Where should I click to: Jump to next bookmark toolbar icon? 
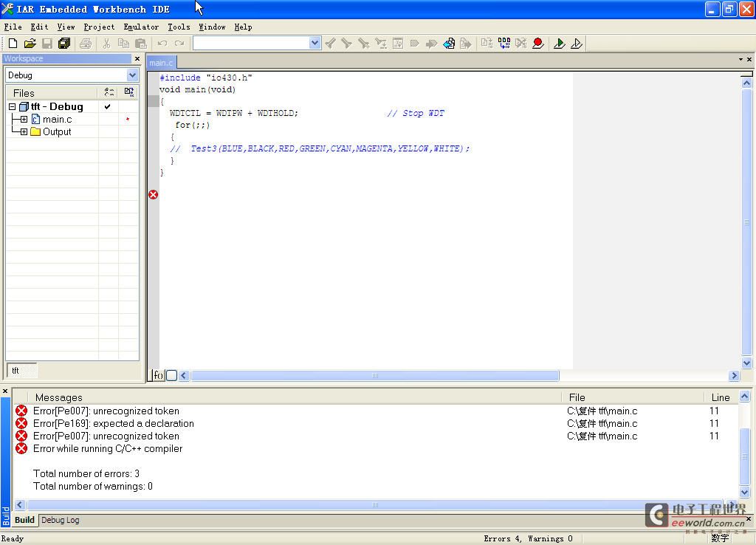pos(431,44)
